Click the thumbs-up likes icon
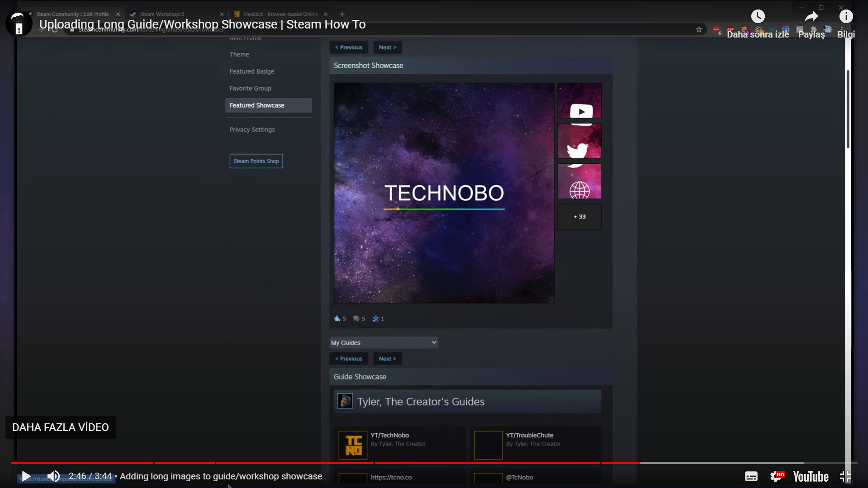This screenshot has height=488, width=868. [337, 318]
